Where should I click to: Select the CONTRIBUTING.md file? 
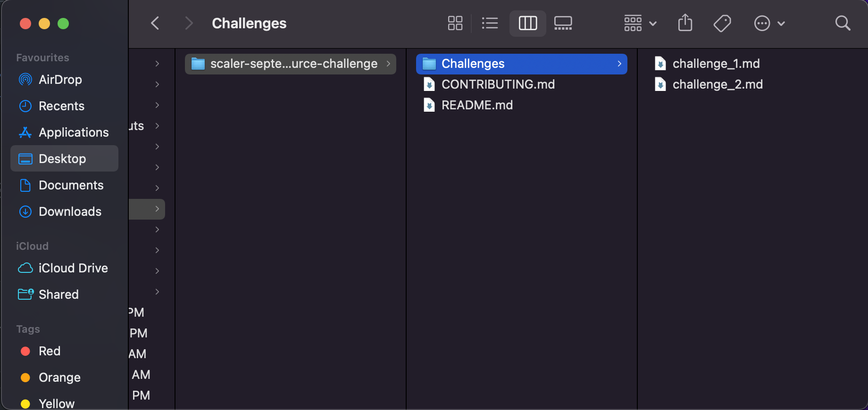pos(498,84)
